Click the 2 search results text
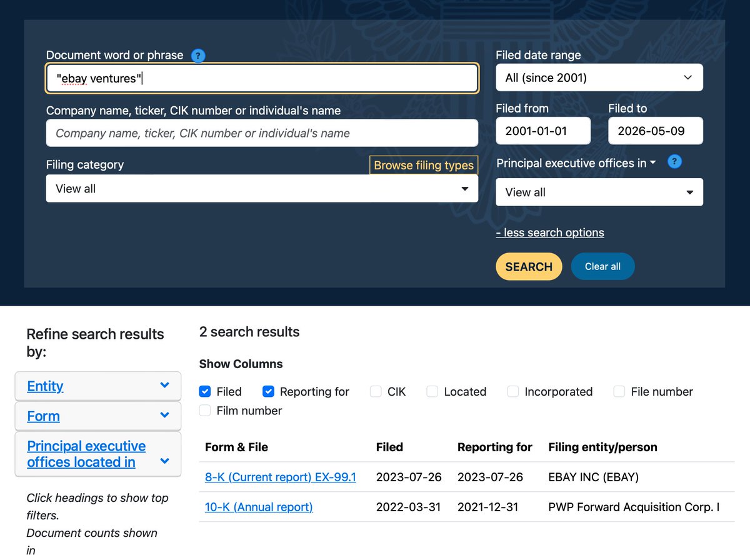 point(249,332)
